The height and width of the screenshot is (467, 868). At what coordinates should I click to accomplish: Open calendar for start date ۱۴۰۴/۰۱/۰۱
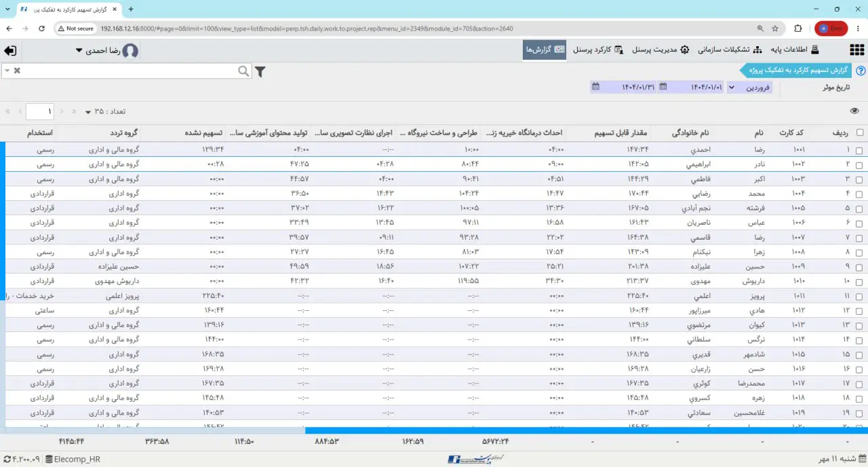[x=663, y=87]
